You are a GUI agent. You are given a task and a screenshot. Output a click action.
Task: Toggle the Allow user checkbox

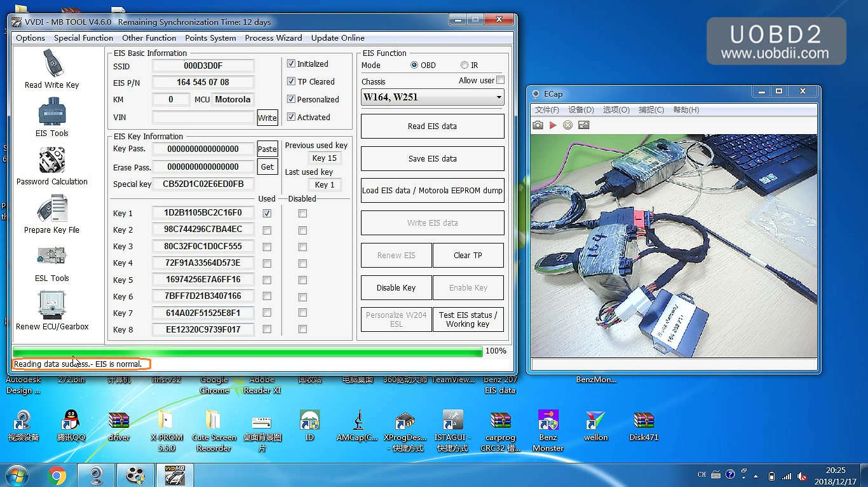pyautogui.click(x=500, y=80)
